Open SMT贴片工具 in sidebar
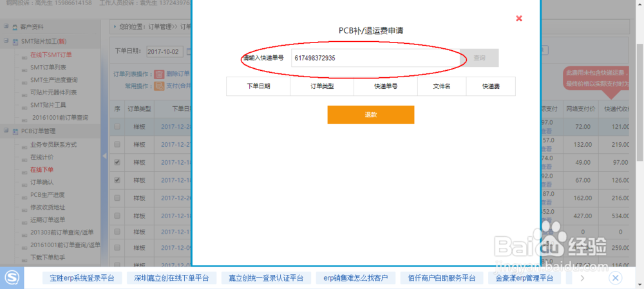This screenshot has width=644, height=289. [x=48, y=105]
